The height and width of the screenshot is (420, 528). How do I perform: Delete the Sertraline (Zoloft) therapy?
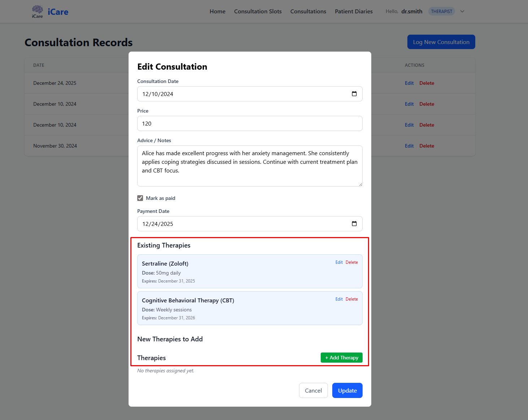351,262
